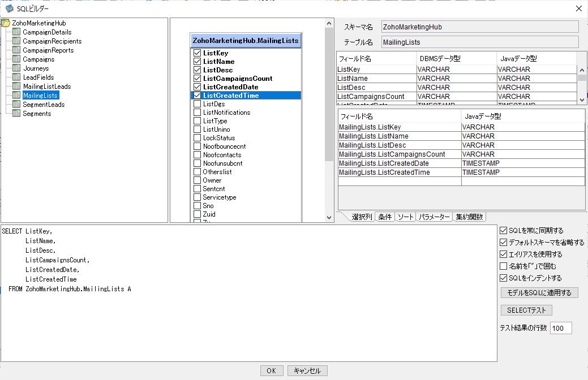Click the ZohoMarketingHub.MailingLists table header
The height and width of the screenshot is (380, 588).
246,41
